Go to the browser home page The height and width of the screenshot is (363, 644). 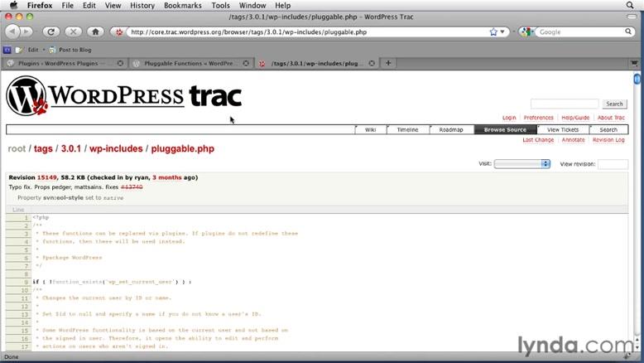pos(97,32)
